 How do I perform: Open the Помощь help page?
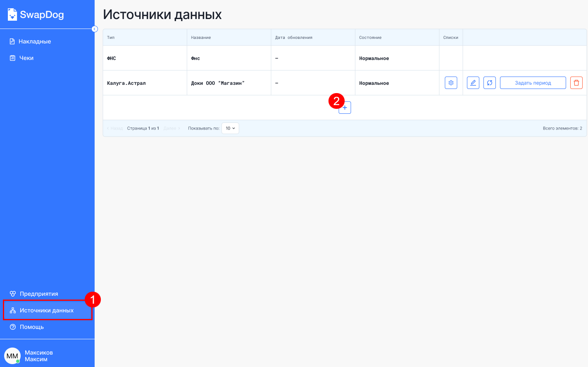(31, 327)
